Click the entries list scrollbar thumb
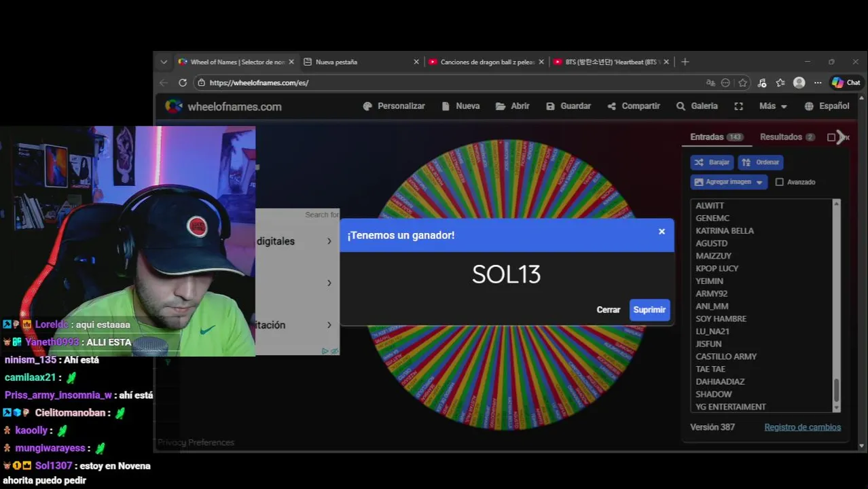This screenshot has width=868, height=489. (x=837, y=390)
